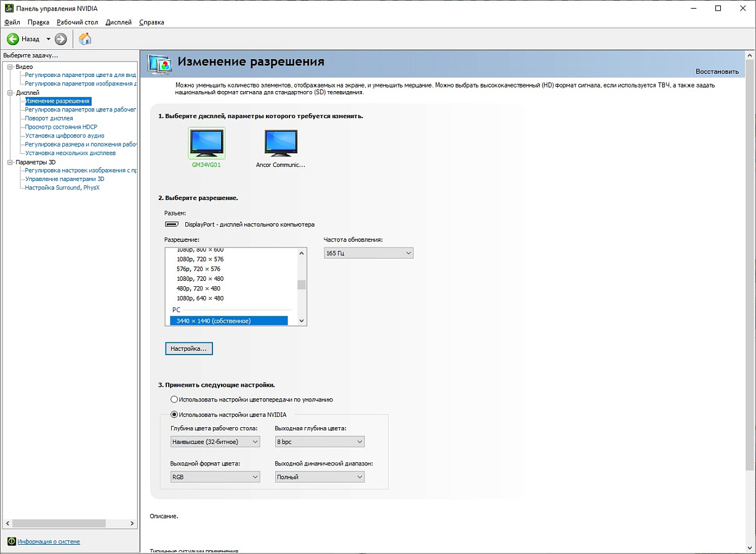This screenshot has height=554, width=756.
Task: Open Выходной формат цвета RGB dropdown
Action: coord(215,477)
